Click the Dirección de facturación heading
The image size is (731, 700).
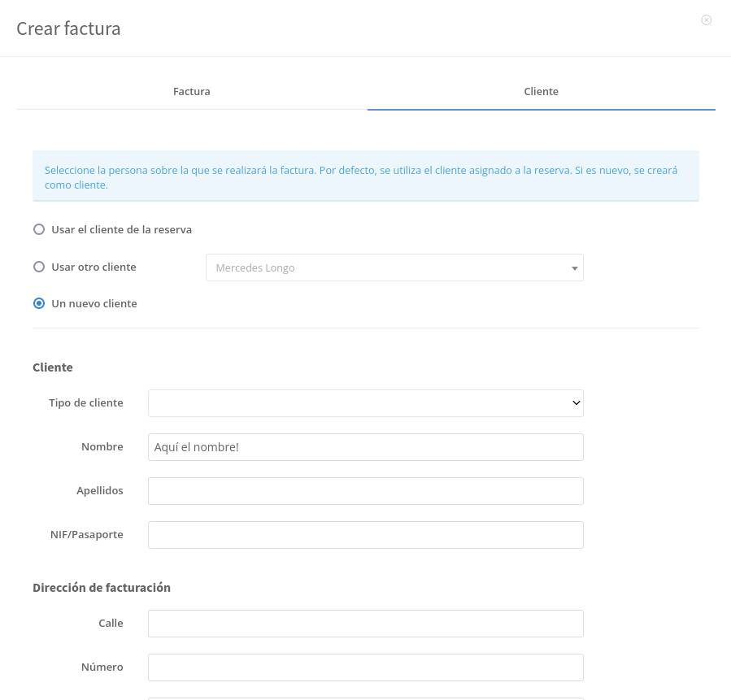pos(102,587)
